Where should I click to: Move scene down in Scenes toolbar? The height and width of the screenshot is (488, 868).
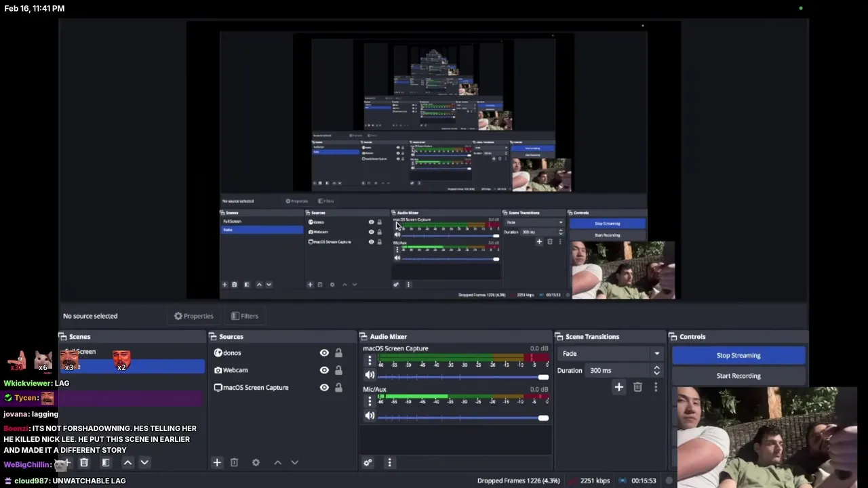click(144, 462)
